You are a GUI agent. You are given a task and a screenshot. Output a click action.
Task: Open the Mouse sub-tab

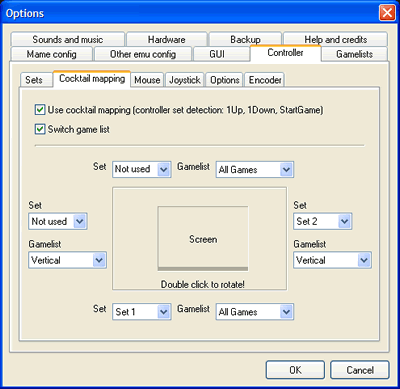coord(147,80)
